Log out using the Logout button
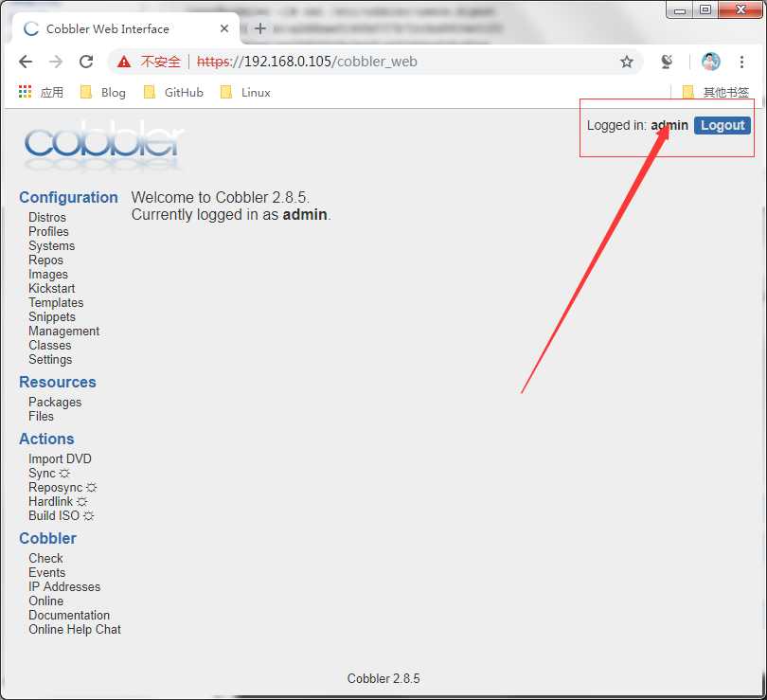This screenshot has width=767, height=700. click(x=722, y=125)
